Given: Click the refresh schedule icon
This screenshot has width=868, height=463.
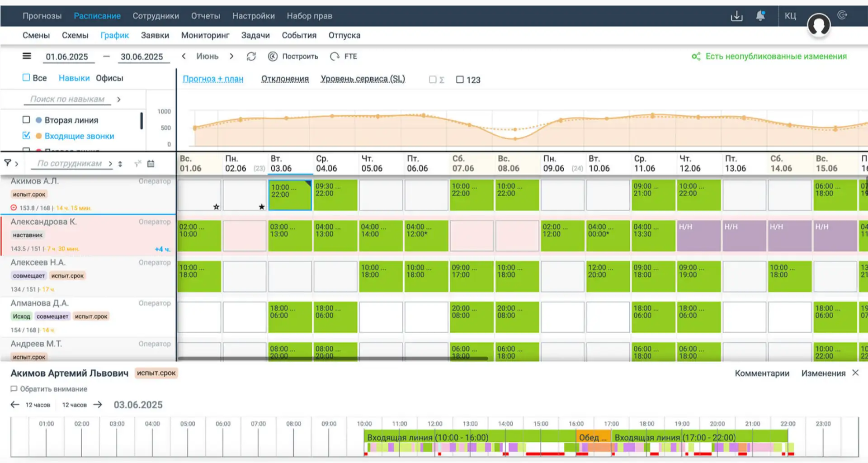Looking at the screenshot, I should [251, 56].
